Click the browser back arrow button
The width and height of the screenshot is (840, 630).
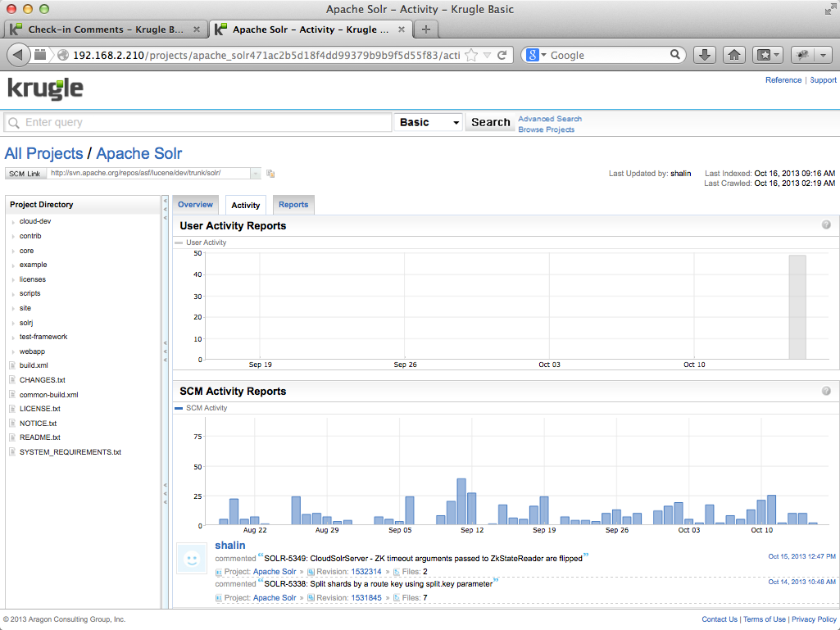[18, 55]
